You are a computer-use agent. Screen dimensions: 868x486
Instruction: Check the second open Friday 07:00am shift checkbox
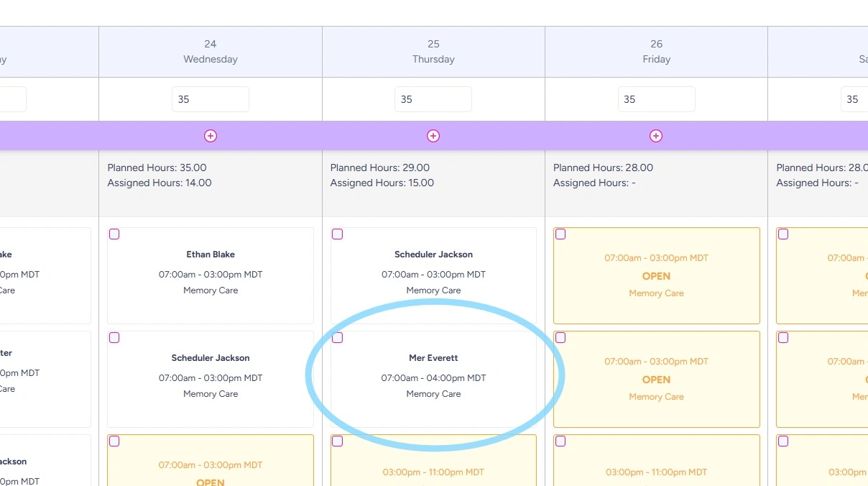(560, 338)
